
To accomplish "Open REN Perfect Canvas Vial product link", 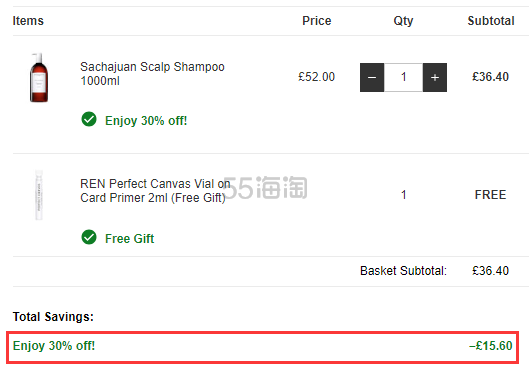I will coord(155,191).
